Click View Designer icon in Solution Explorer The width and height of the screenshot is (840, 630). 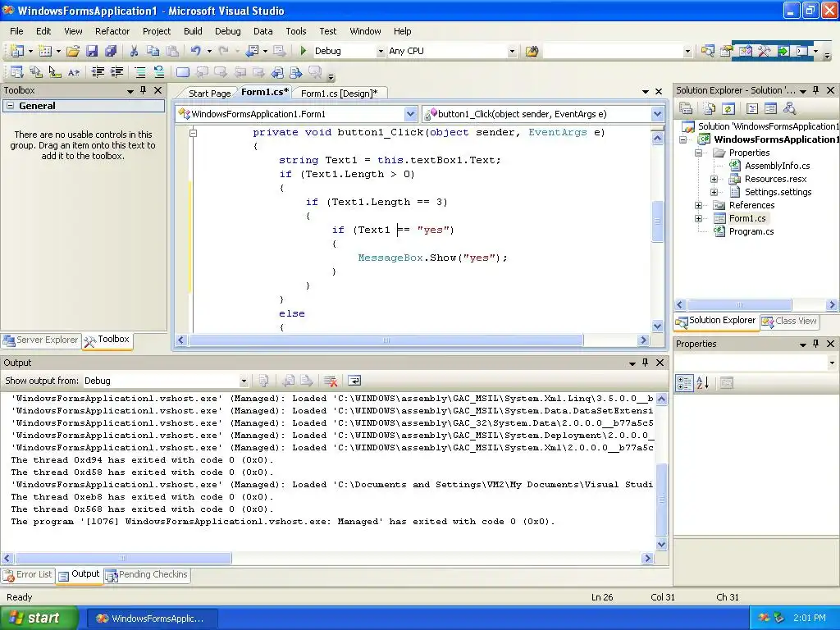771,109
